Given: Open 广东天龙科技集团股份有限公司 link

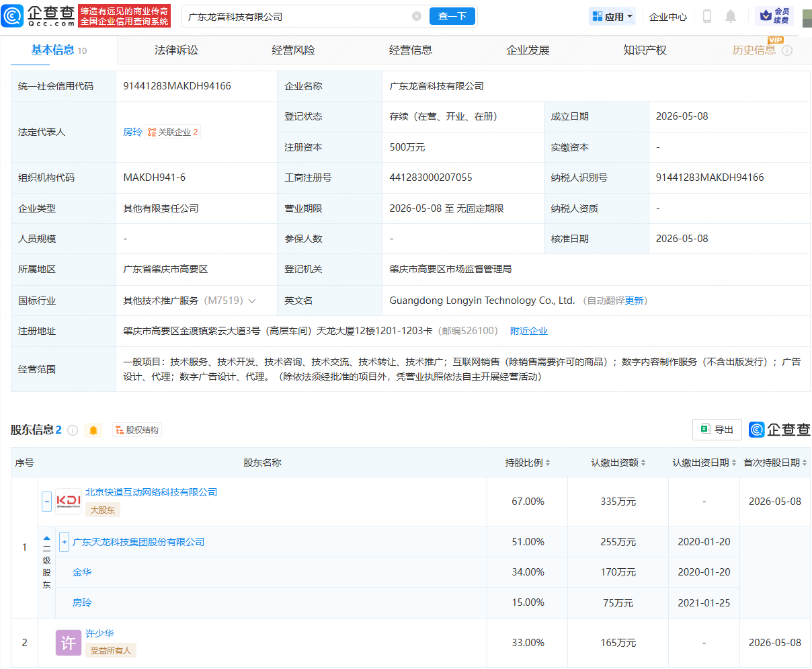Looking at the screenshot, I should [x=138, y=542].
